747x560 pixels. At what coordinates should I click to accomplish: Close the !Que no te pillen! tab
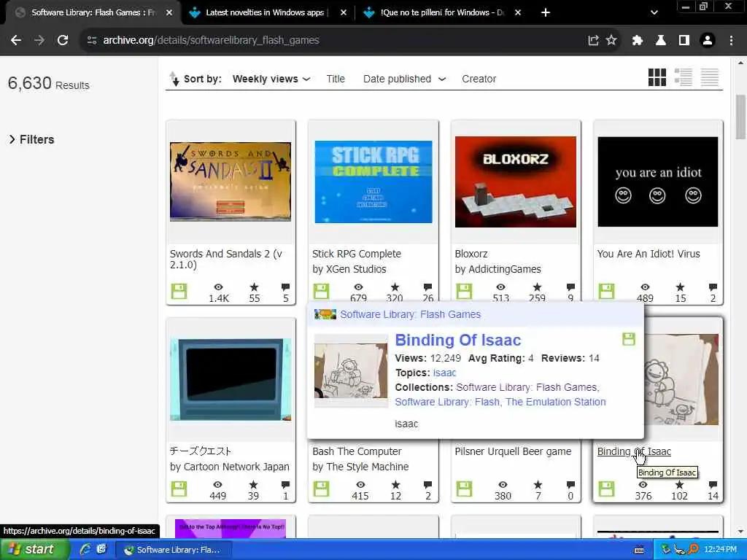coord(518,13)
